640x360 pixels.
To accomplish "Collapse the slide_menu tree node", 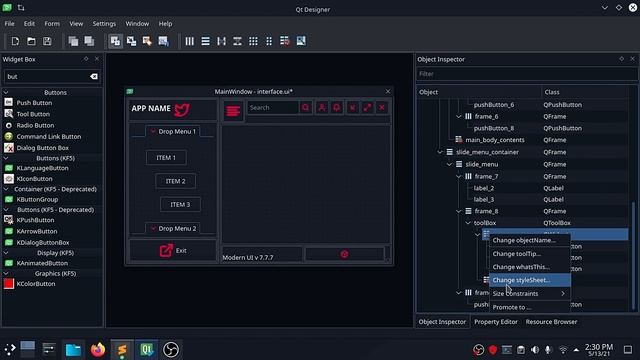I will point(449,164).
